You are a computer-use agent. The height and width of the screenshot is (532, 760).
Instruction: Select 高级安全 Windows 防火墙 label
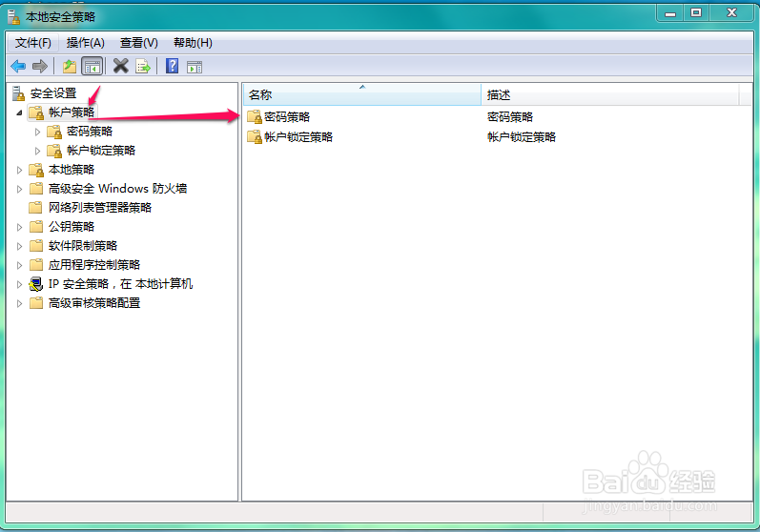[117, 189]
